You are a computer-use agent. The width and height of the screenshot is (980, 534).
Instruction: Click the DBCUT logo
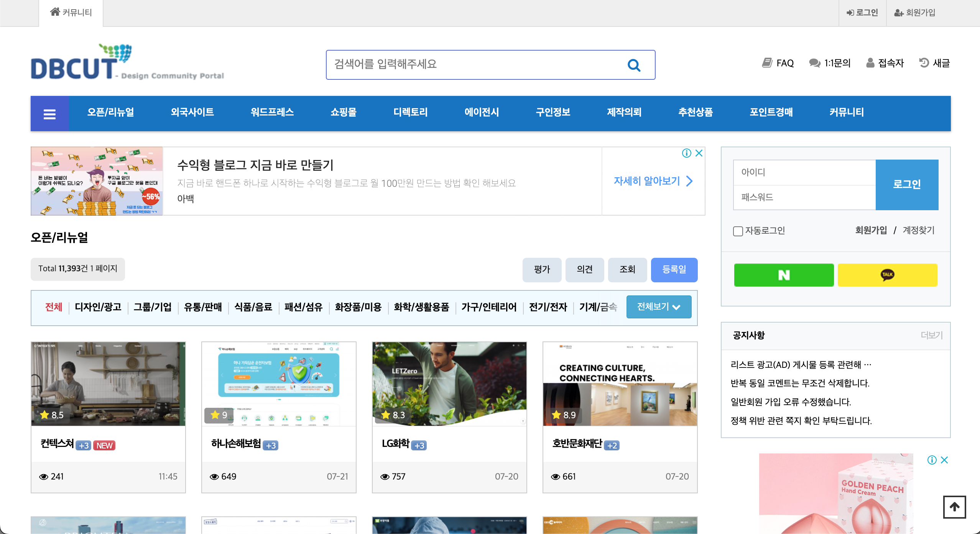pyautogui.click(x=127, y=63)
